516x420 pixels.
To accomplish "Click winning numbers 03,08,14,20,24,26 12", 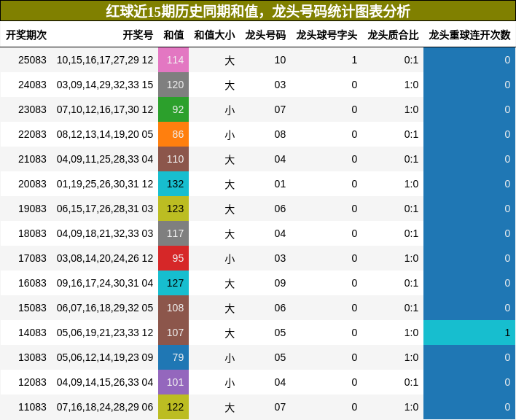I will (105, 258).
